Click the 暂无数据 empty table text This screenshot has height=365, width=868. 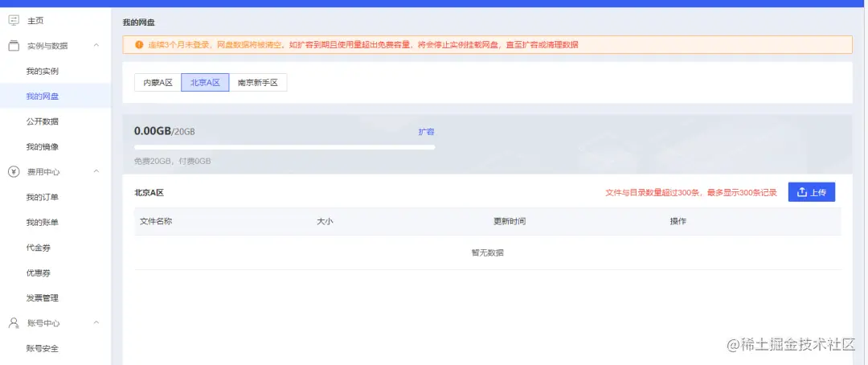tap(488, 253)
